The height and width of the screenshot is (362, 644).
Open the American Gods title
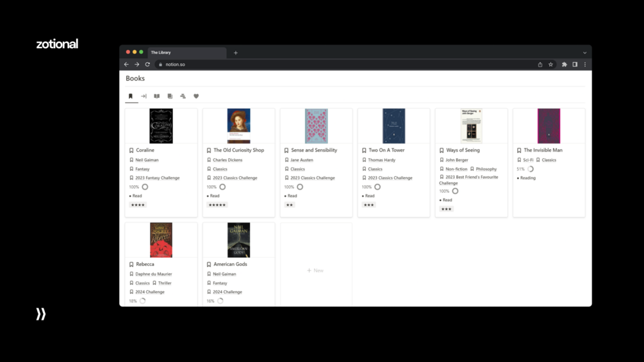(230, 265)
